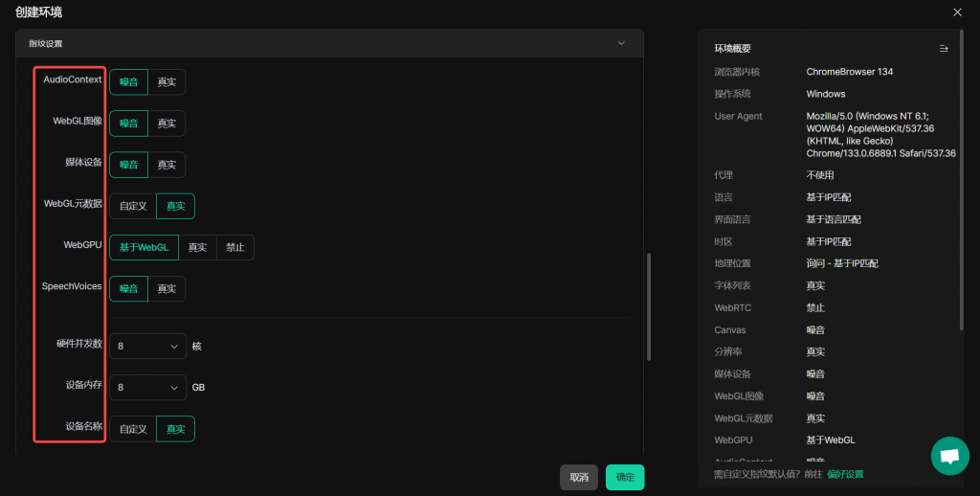980x496 pixels.
Task: Collapse the 指纹设置 section chevron
Action: pos(621,43)
